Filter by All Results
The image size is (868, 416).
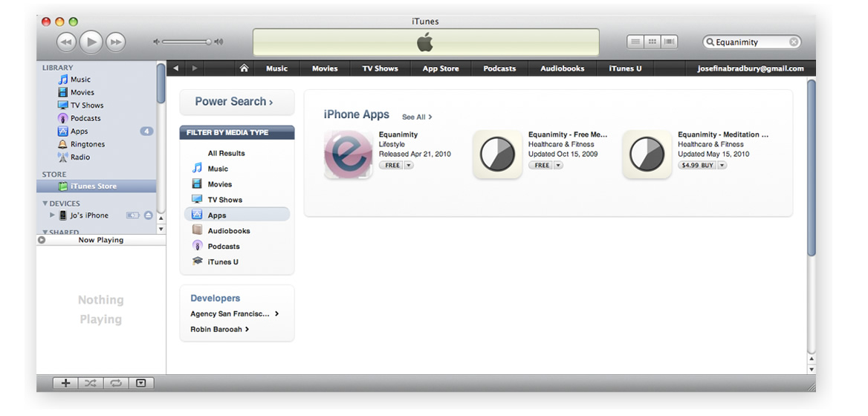coord(227,153)
